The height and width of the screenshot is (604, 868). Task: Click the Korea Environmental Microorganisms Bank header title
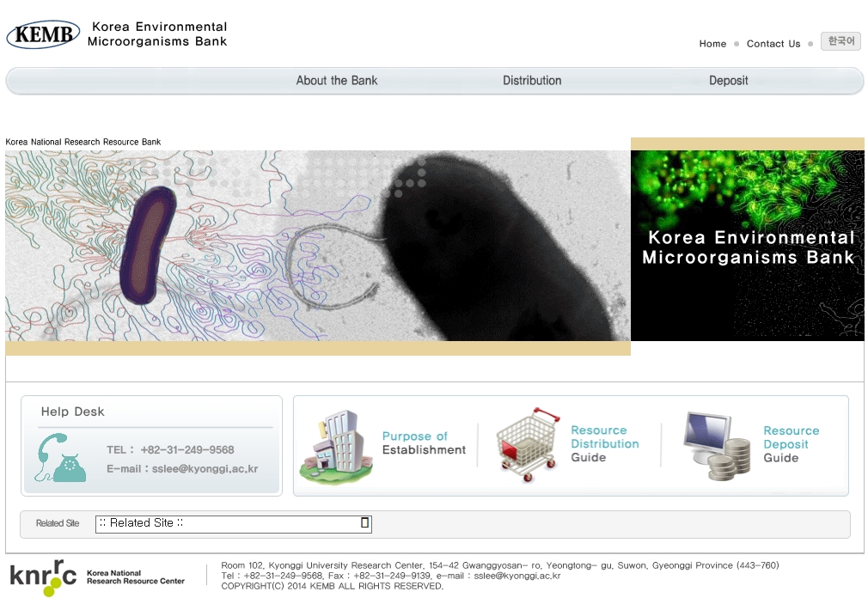(158, 34)
